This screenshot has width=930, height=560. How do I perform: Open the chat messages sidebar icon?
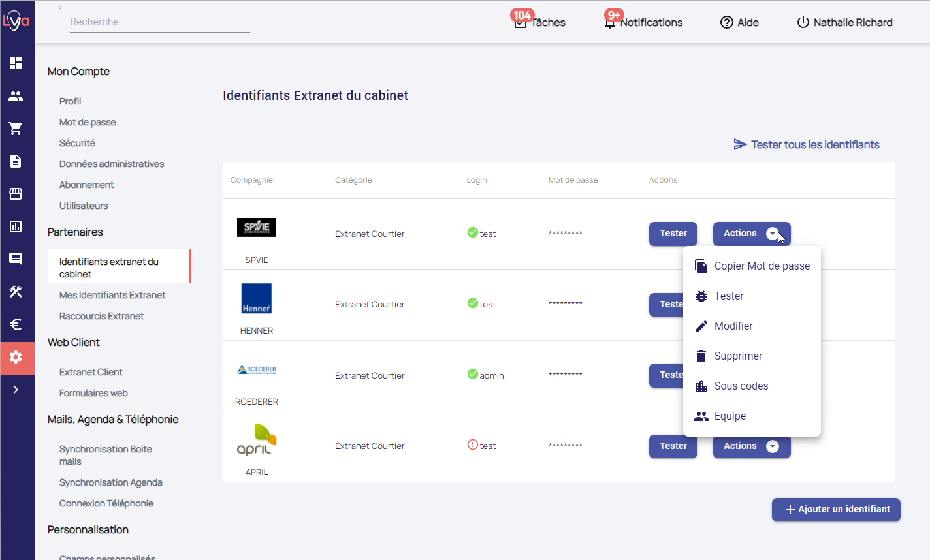16,259
